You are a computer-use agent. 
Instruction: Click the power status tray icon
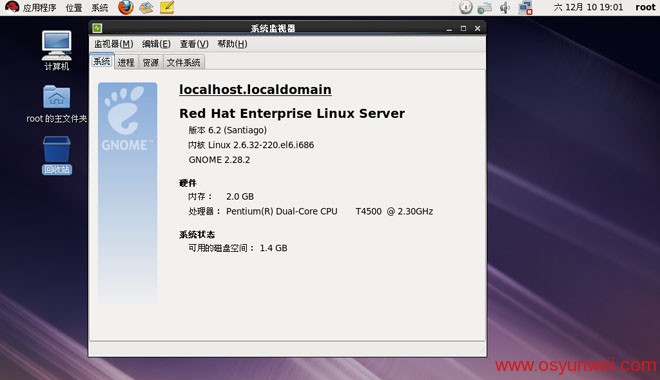coord(465,7)
